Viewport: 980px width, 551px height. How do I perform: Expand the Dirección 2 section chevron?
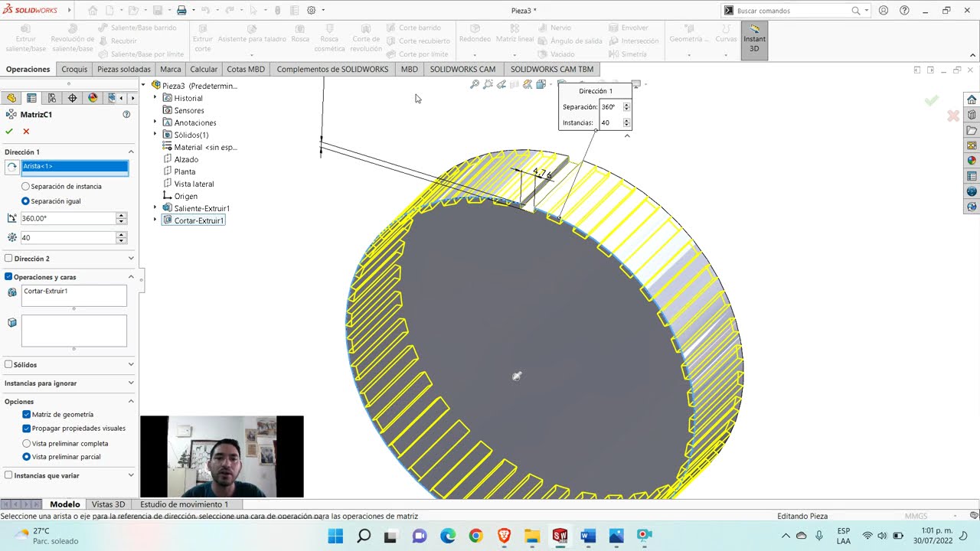[131, 259]
